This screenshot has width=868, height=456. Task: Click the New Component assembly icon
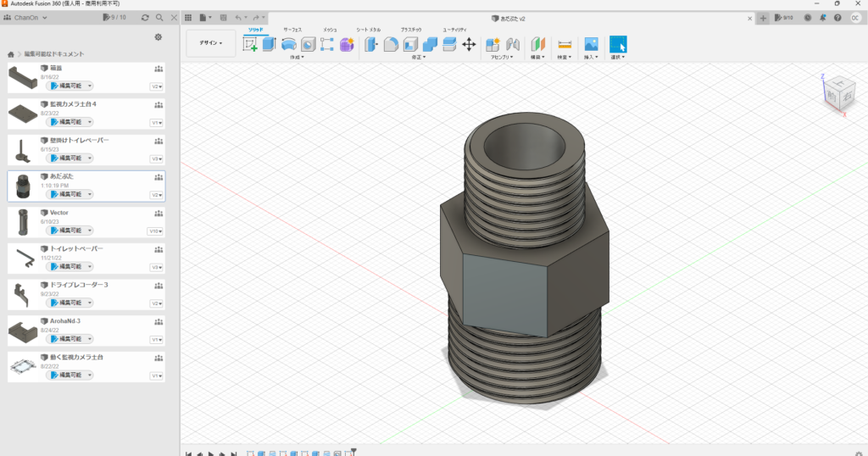[492, 45]
